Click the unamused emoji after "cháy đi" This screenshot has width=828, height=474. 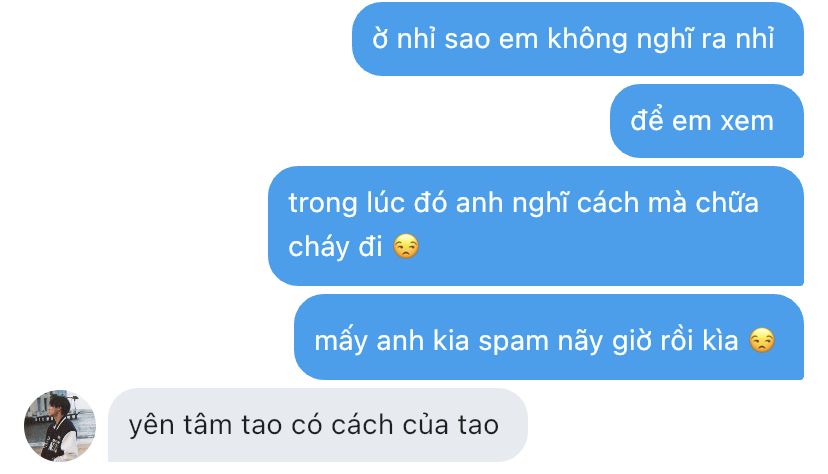406,247
